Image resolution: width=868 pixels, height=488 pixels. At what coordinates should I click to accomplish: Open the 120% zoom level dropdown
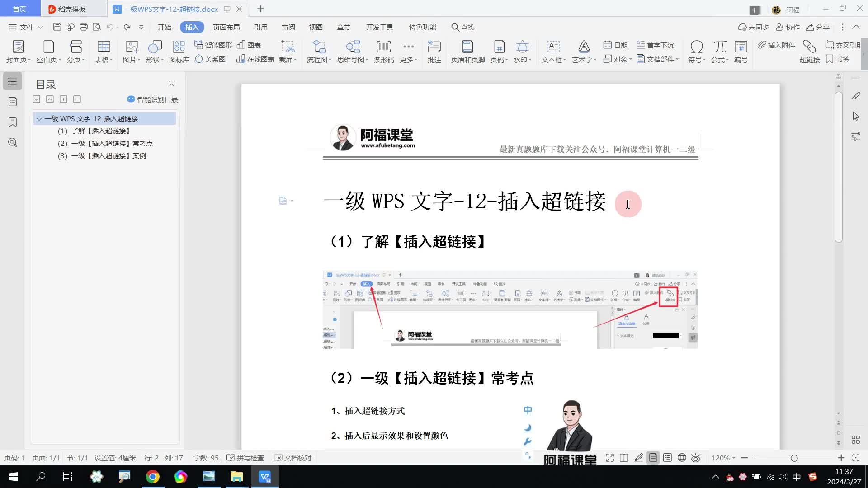point(723,458)
